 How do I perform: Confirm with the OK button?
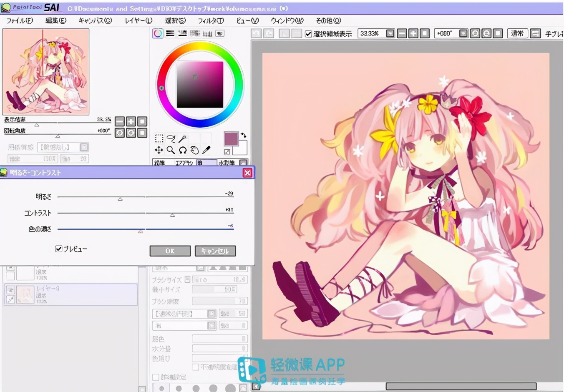click(170, 251)
